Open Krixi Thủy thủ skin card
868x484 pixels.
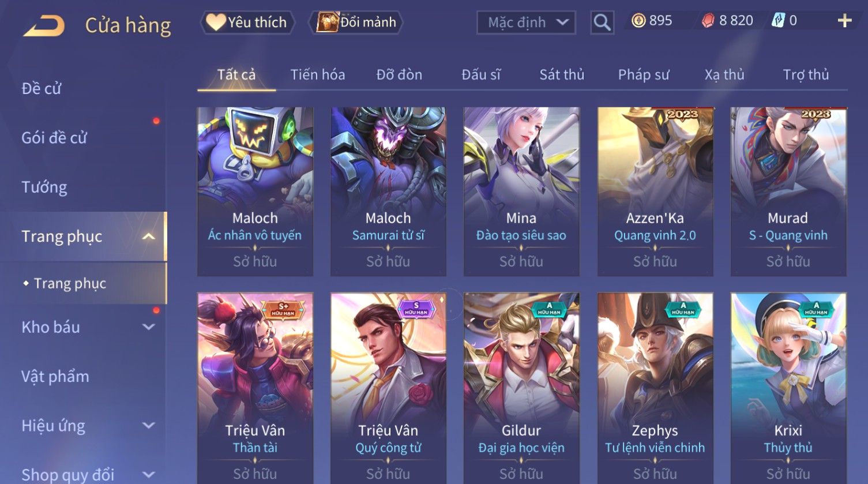788,388
